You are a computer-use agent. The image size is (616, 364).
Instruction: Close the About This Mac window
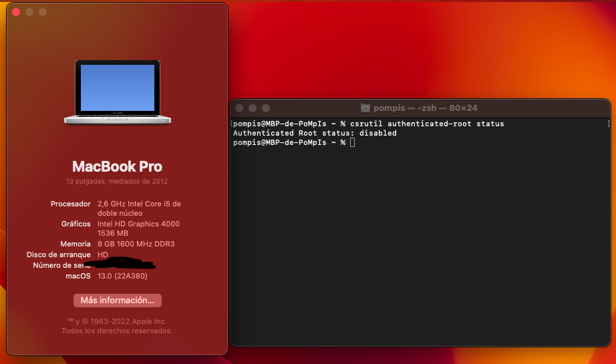click(x=16, y=12)
